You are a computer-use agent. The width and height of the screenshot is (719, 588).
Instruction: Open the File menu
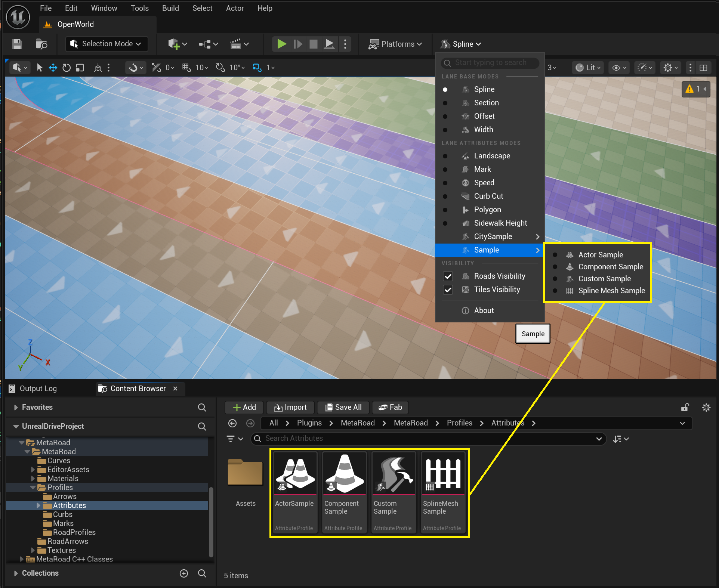coord(46,8)
